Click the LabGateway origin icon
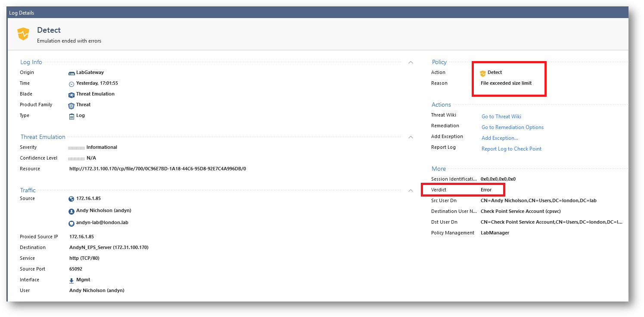644x317 pixels. click(x=72, y=73)
